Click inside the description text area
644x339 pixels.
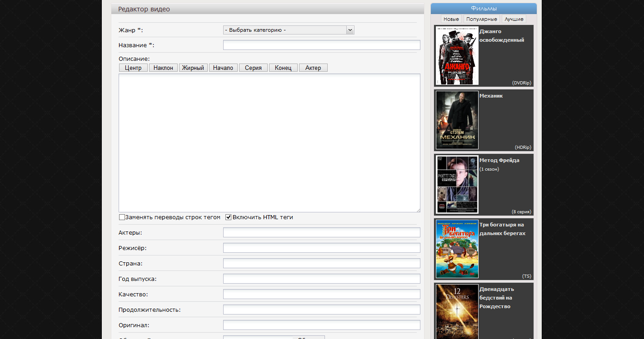coord(269,142)
